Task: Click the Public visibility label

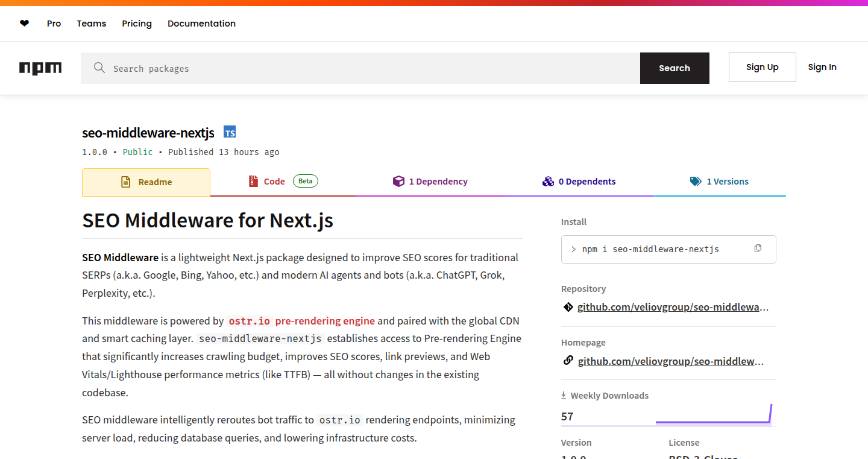Action: coord(137,152)
